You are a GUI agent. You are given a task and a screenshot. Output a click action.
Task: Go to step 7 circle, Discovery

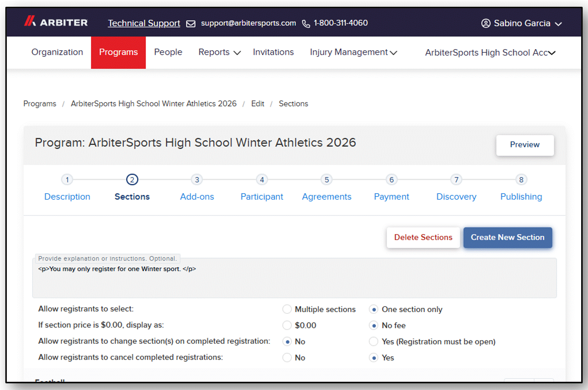click(456, 179)
